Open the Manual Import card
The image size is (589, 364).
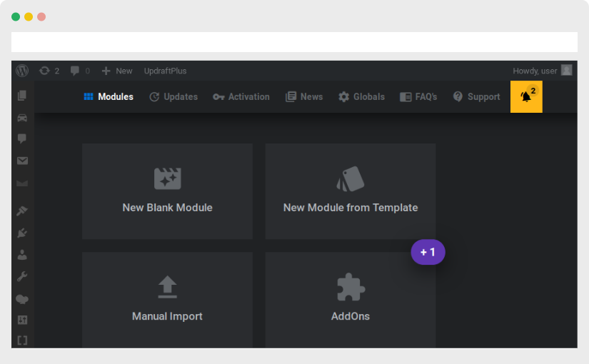pyautogui.click(x=168, y=300)
